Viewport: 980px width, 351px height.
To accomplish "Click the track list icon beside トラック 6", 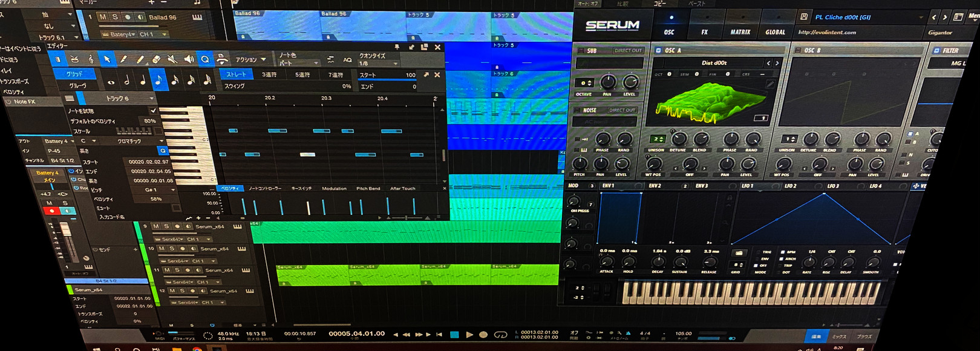I will (70, 98).
